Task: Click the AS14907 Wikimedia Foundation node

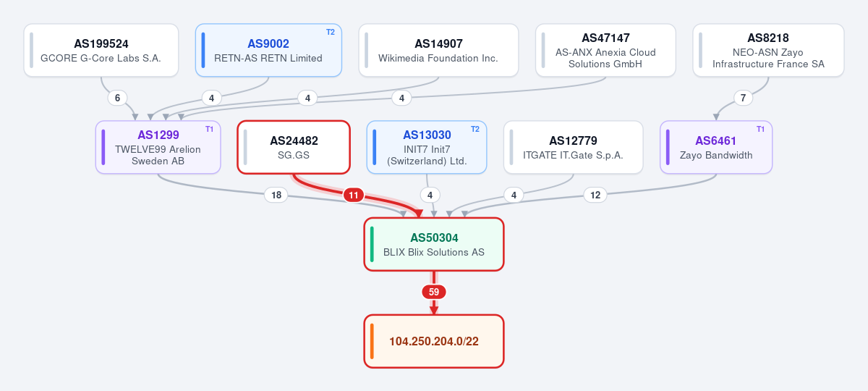Action: [x=438, y=50]
